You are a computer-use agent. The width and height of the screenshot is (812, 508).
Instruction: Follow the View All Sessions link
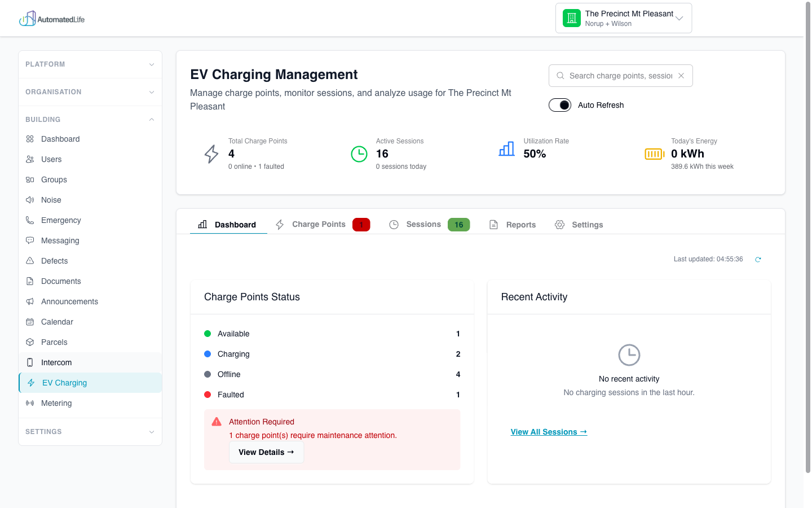pos(548,432)
